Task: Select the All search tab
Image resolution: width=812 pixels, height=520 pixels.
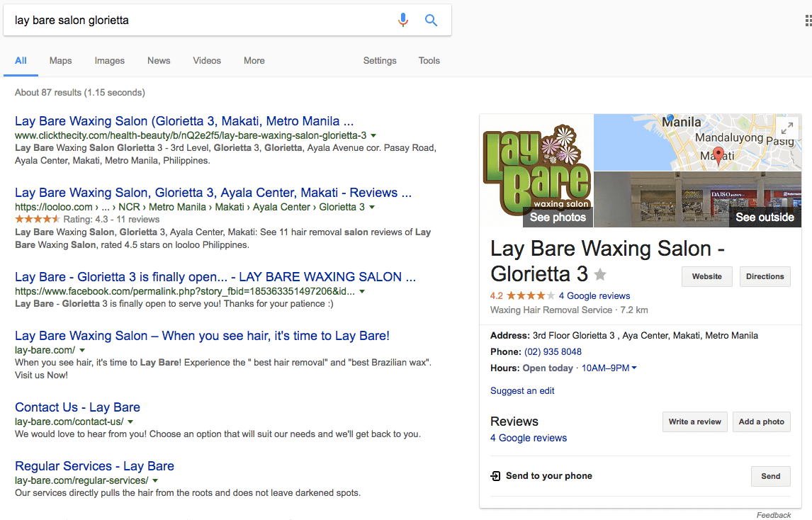Action: [x=21, y=61]
